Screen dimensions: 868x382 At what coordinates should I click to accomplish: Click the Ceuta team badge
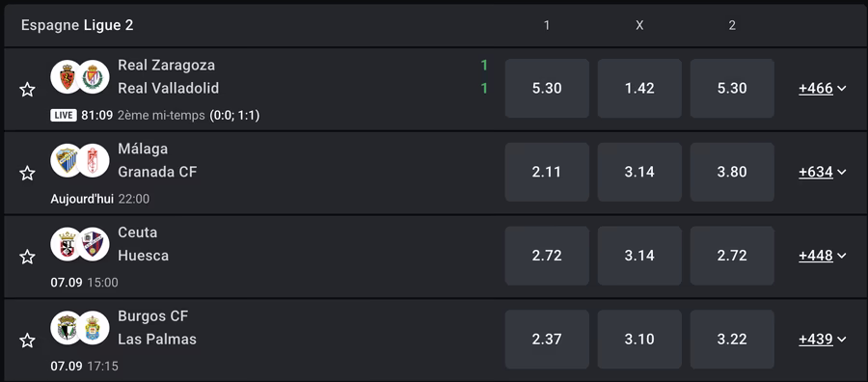pyautogui.click(x=67, y=244)
